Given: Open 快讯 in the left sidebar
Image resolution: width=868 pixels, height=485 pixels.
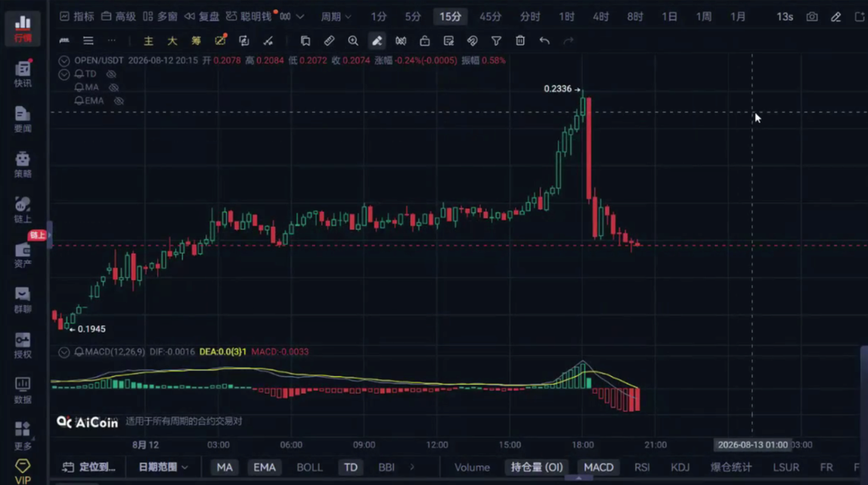Looking at the screenshot, I should [23, 74].
